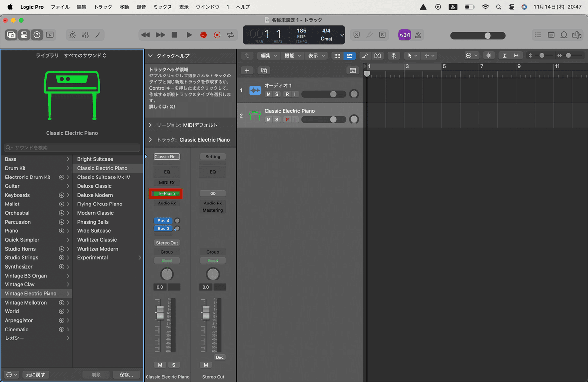
Task: Toggle the Library panel button
Action: click(11, 35)
